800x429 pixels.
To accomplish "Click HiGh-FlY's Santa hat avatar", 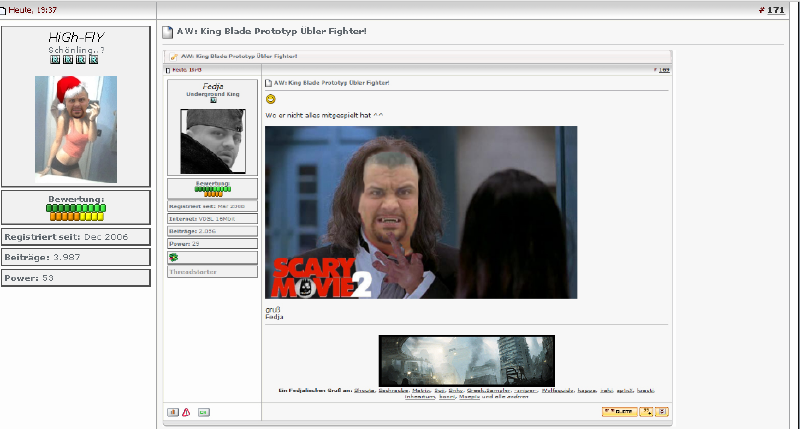I will coord(76,129).
